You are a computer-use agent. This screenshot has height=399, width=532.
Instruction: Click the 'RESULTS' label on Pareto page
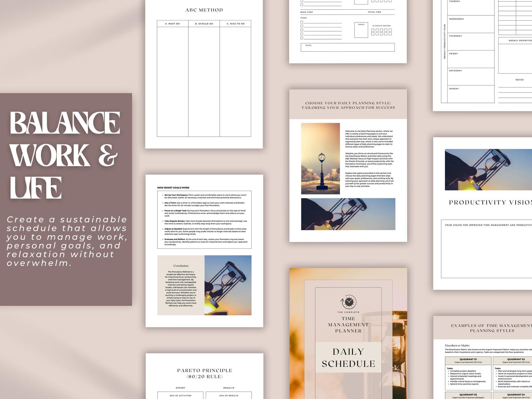pos(229,388)
